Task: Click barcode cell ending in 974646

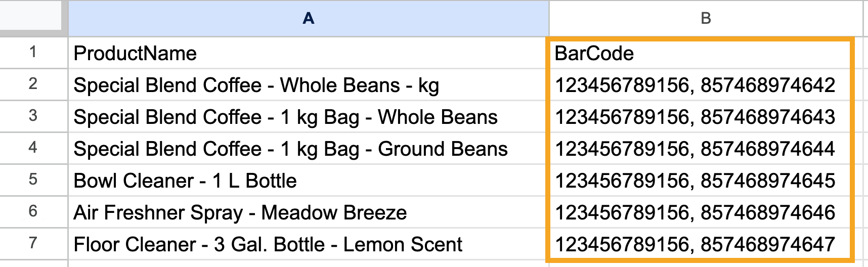Action: pyautogui.click(x=700, y=212)
